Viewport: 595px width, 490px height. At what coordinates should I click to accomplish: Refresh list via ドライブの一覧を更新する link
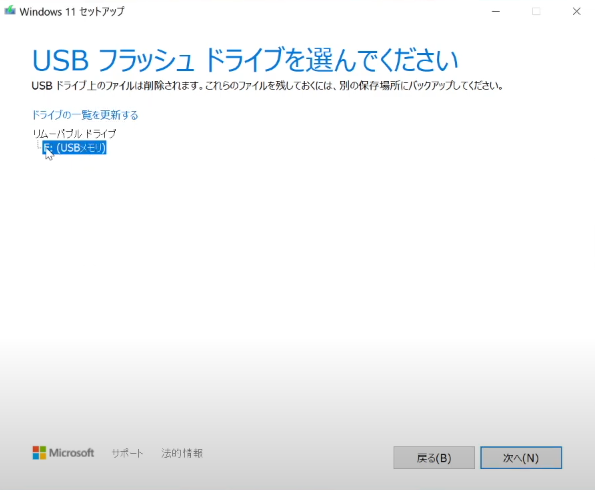click(x=85, y=115)
